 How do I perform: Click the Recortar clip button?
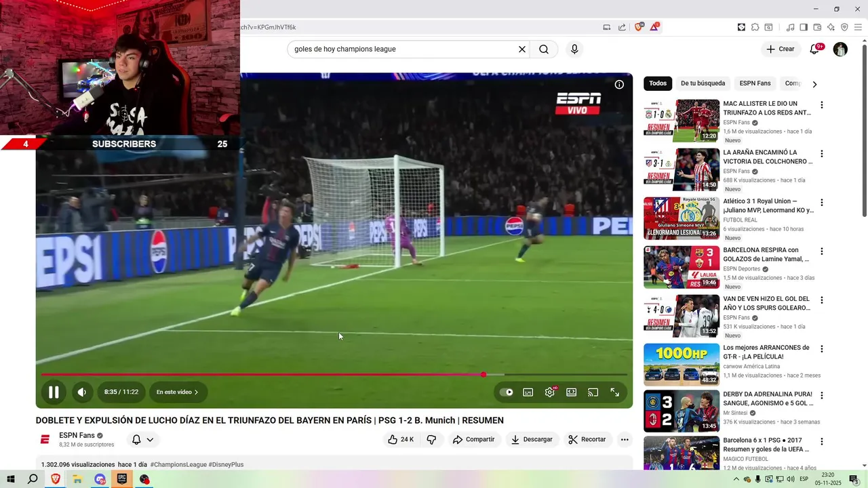point(587,439)
